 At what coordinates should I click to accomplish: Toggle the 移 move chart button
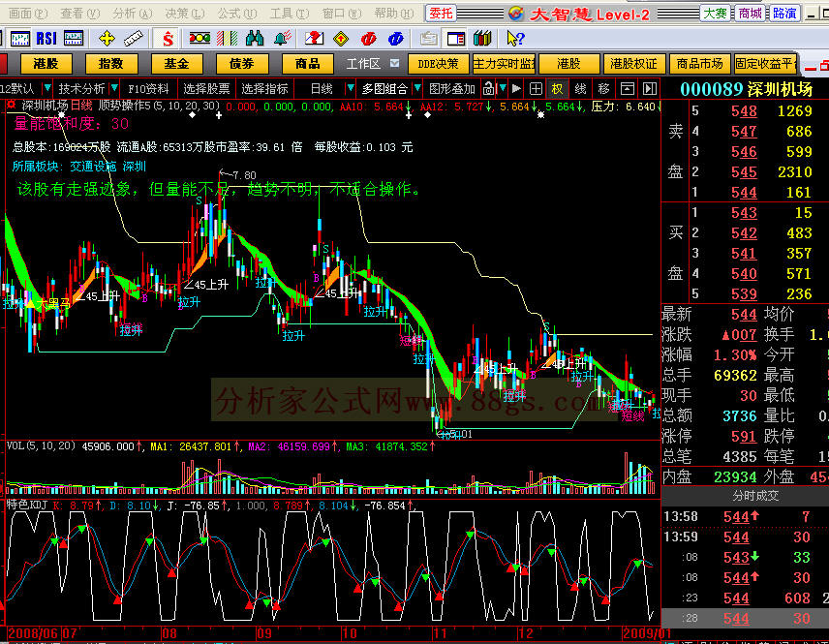[x=603, y=88]
